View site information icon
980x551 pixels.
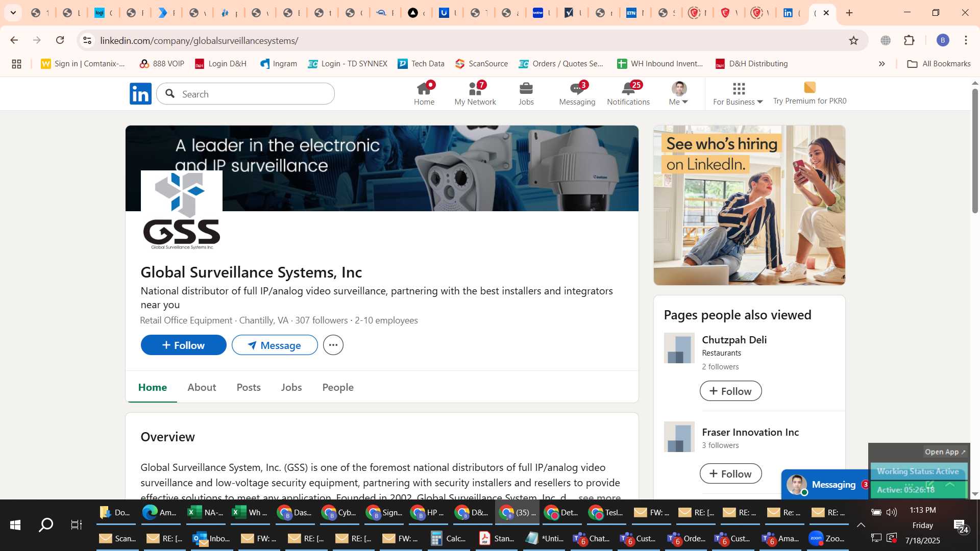click(87, 40)
